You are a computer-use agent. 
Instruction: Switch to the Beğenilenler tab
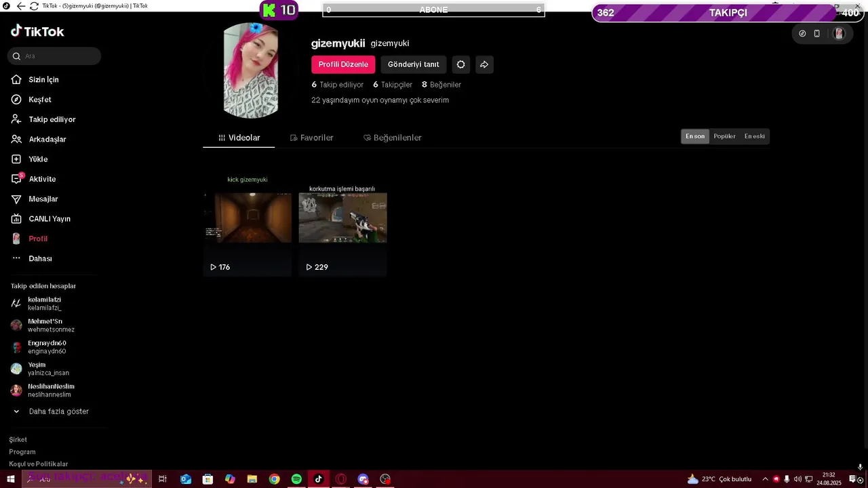point(392,138)
